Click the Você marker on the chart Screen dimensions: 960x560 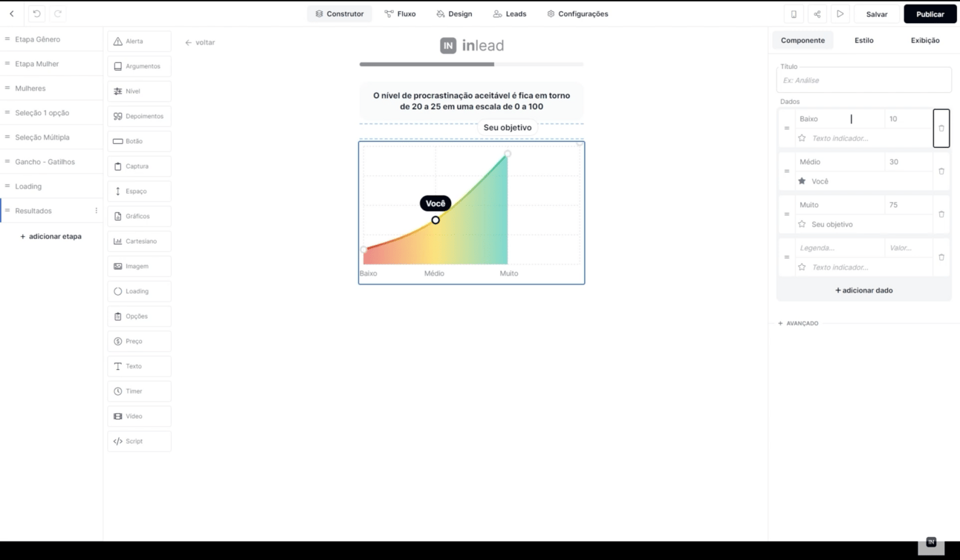435,204
